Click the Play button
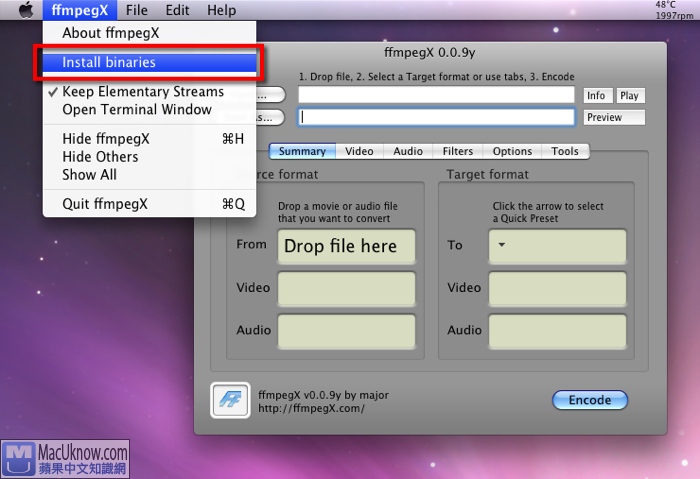 coord(630,96)
